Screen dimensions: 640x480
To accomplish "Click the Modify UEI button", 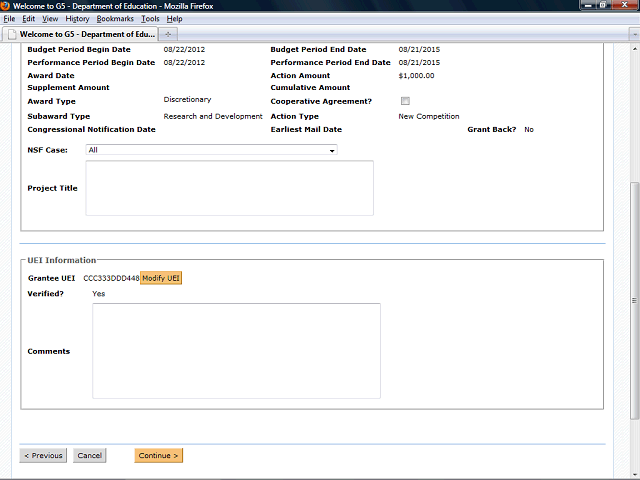I will click(161, 277).
